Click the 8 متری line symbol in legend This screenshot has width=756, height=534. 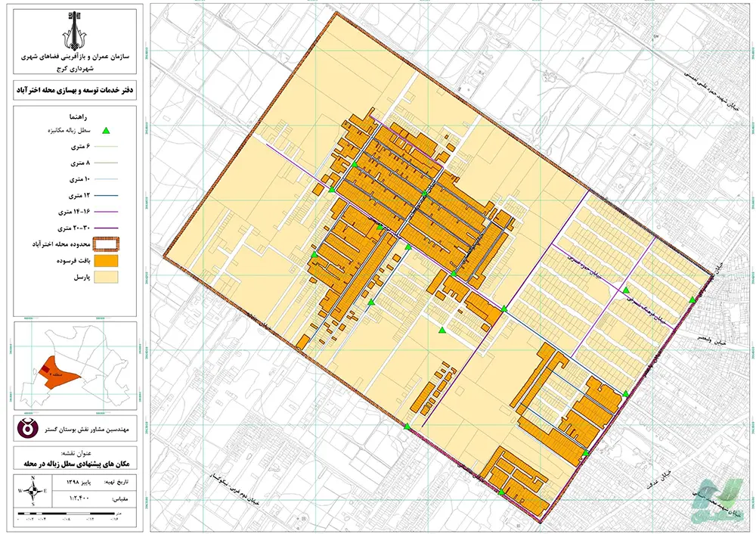107,163
